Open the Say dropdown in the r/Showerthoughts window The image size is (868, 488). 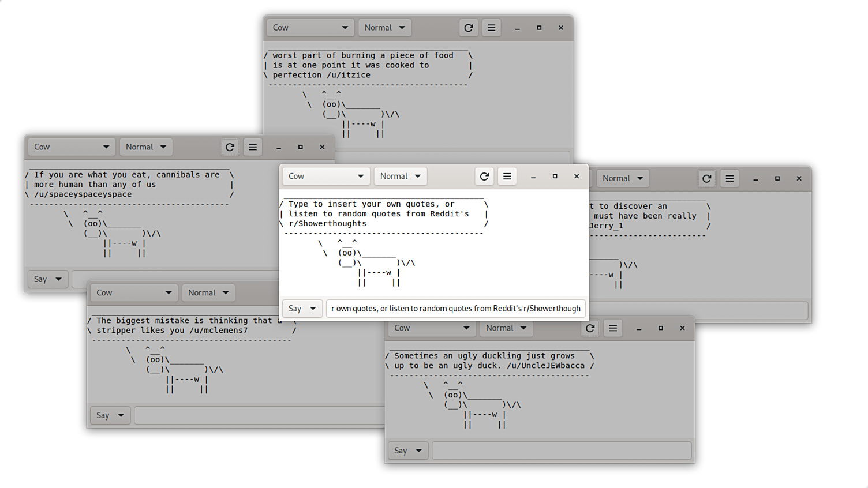[302, 308]
